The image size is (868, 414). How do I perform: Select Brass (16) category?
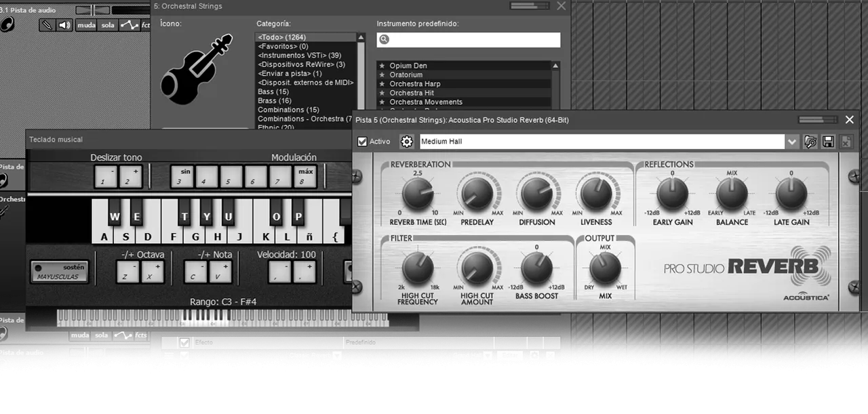[x=306, y=100]
